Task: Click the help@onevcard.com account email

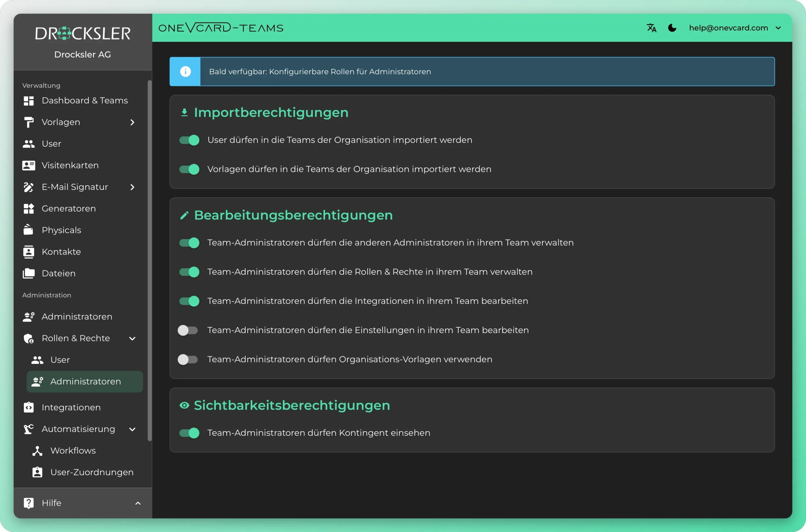Action: tap(729, 28)
